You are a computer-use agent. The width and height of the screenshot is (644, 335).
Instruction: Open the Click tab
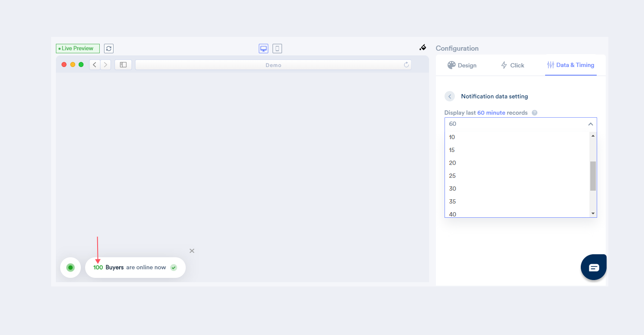point(512,65)
